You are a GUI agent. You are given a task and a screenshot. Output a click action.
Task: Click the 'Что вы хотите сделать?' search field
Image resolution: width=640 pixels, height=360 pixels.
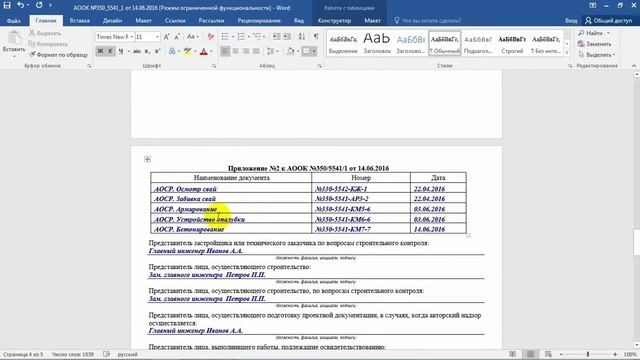coord(427,20)
